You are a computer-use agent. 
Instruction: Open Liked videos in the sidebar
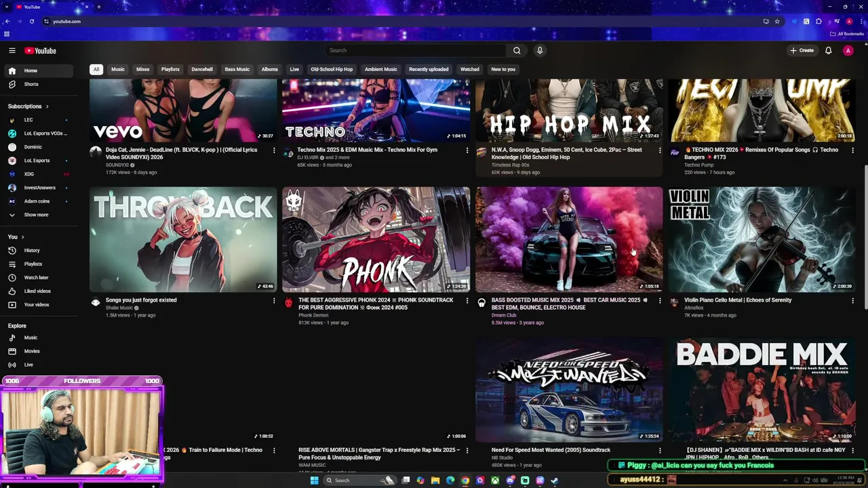coord(38,291)
